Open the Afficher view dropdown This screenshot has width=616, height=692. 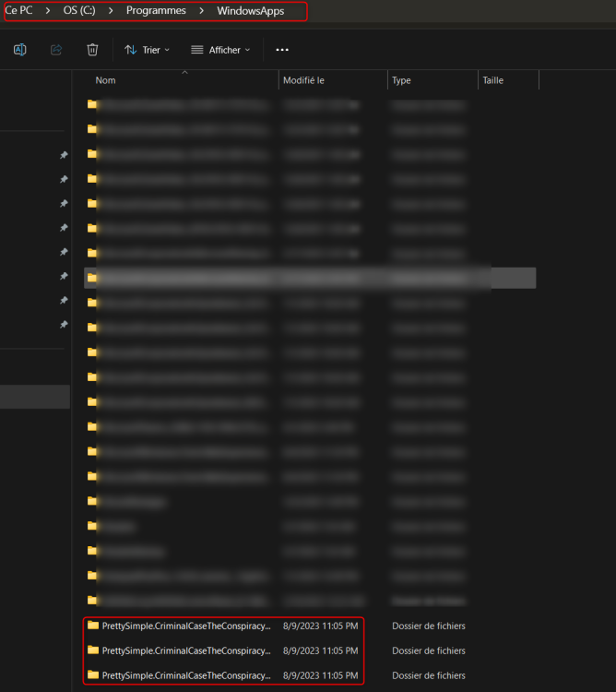[x=220, y=50]
